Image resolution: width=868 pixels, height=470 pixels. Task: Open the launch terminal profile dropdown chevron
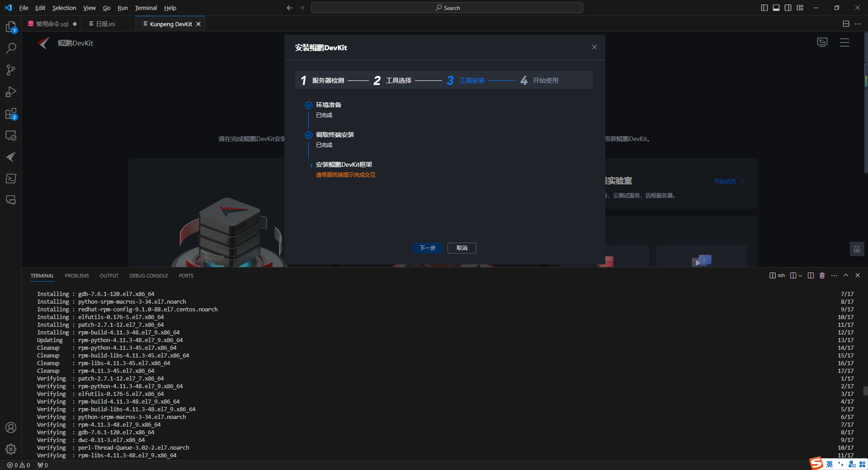799,276
